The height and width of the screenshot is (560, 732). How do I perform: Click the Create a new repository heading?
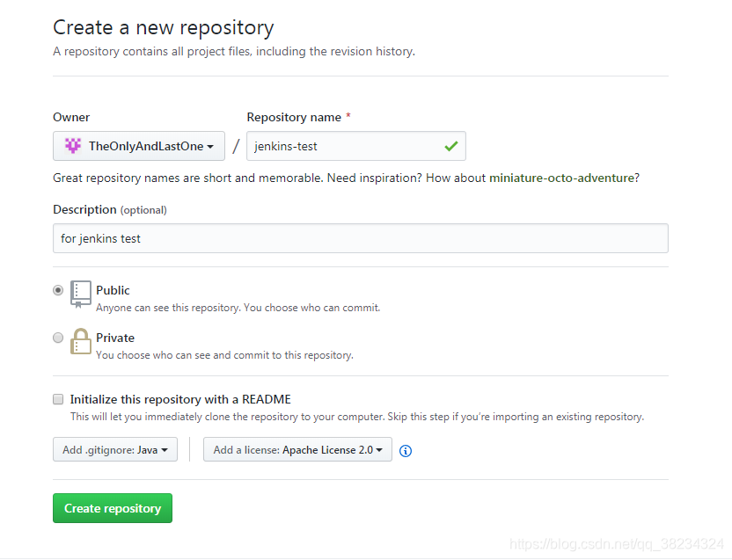164,27
